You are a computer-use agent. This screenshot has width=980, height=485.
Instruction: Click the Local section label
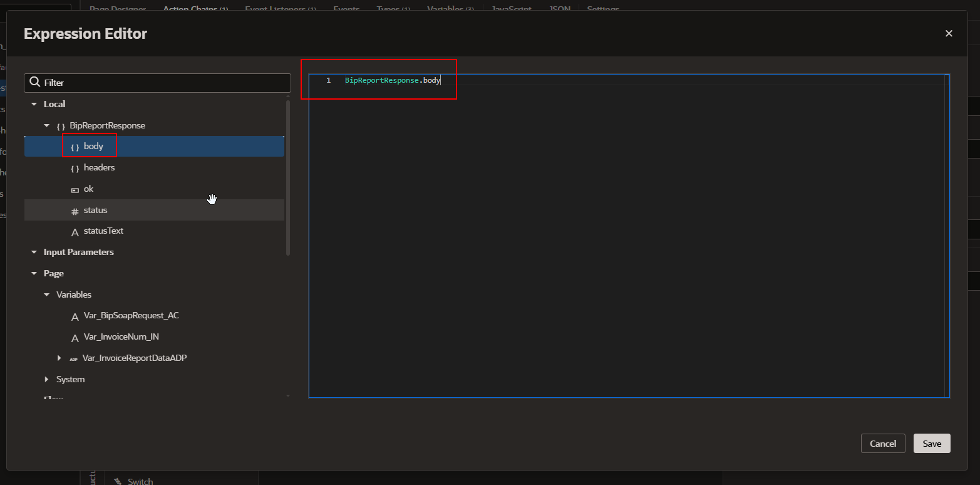tap(54, 104)
